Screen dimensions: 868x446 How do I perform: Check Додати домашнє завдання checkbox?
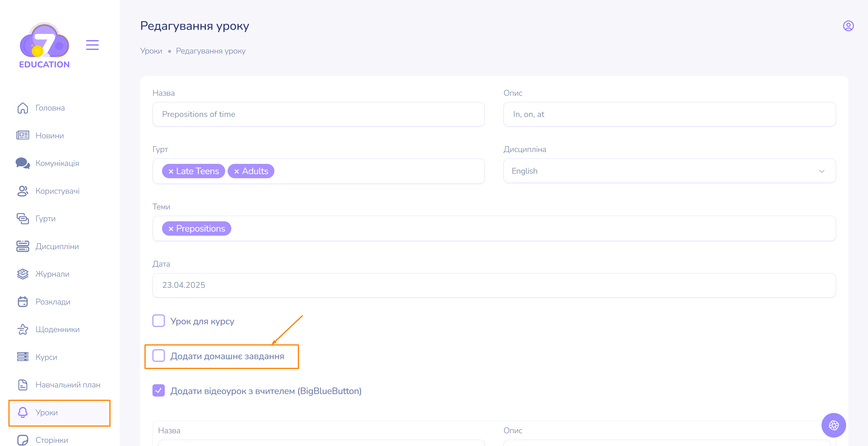click(158, 356)
